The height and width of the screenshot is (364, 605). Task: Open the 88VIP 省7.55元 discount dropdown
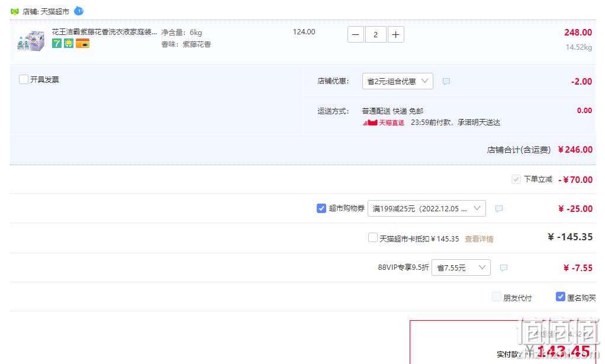pos(461,268)
